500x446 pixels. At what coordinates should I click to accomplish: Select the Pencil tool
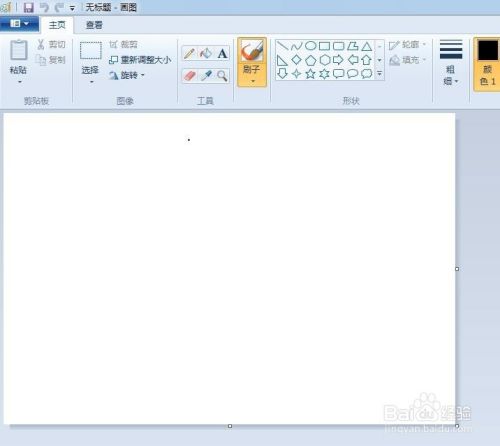[189, 53]
